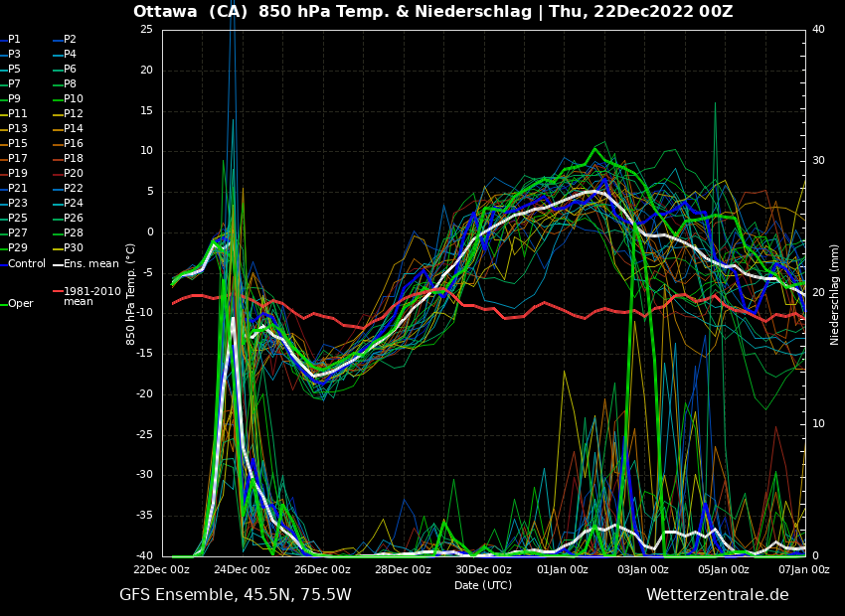Select the P2 legend entry
Image resolution: width=845 pixels, height=616 pixels.
70,40
